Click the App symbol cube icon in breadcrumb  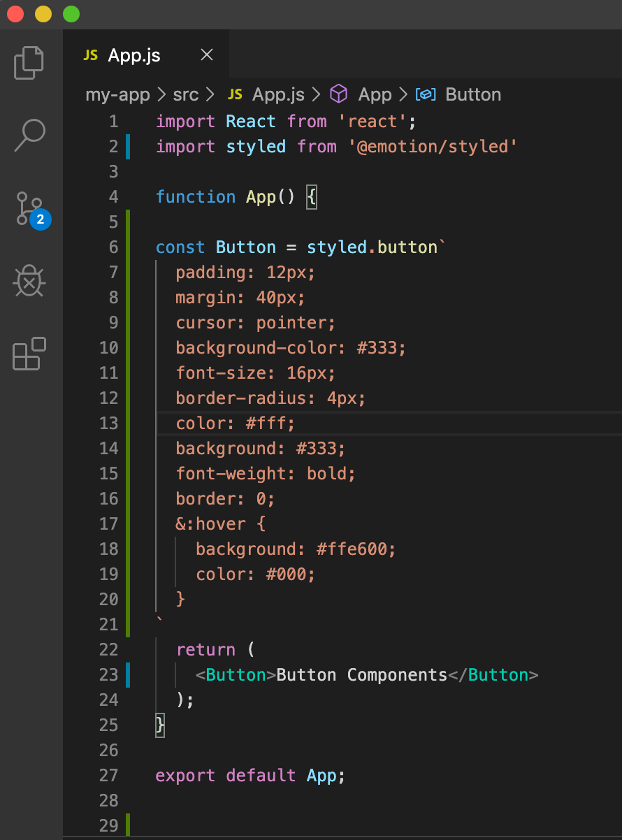(x=339, y=94)
